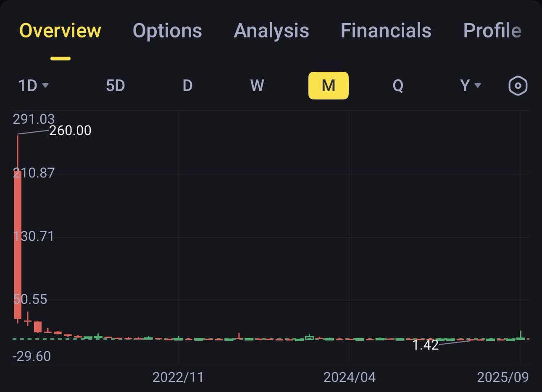Click the tall red first candlestick
Viewport: 542px width, 392px height.
[x=18, y=243]
